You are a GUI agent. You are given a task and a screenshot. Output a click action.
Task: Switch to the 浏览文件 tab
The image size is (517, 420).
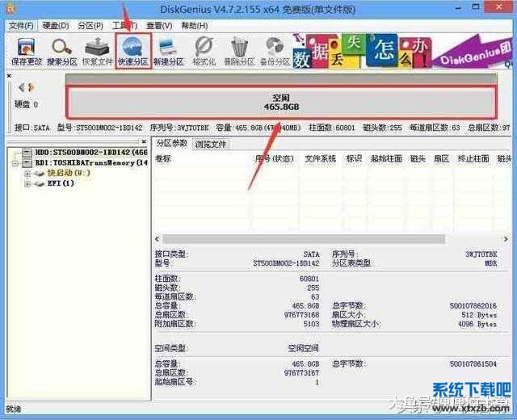[x=211, y=144]
